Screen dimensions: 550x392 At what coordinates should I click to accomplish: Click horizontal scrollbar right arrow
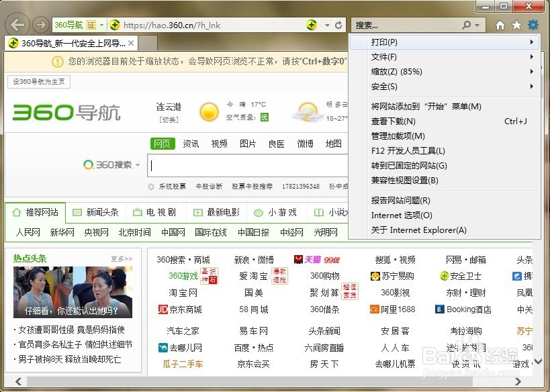pos(518,381)
